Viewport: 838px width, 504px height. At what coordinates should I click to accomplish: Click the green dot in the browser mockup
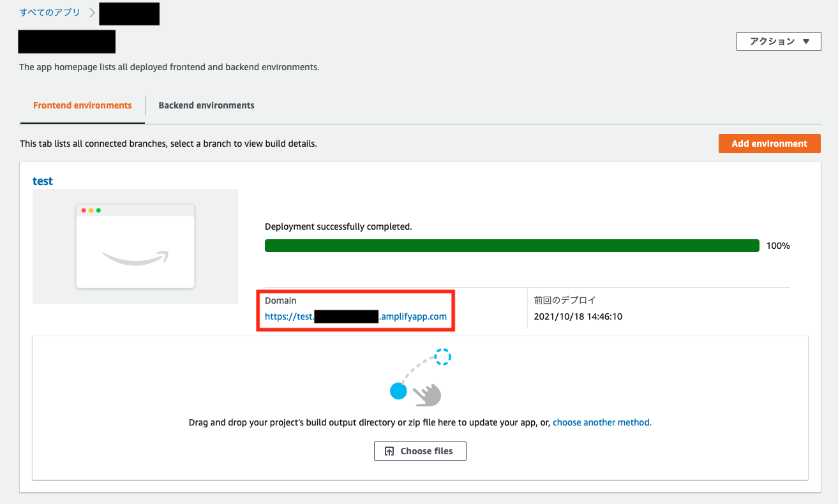pos(98,210)
